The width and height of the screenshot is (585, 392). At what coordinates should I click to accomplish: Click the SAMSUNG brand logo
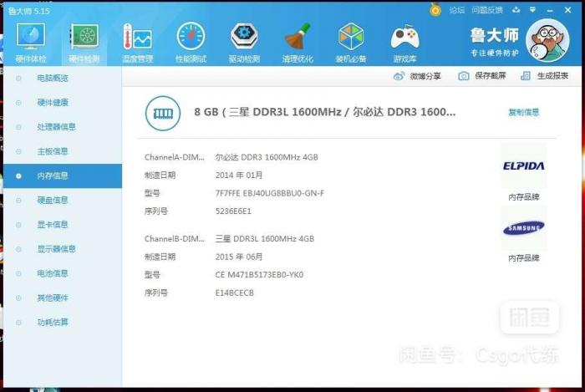coord(523,228)
